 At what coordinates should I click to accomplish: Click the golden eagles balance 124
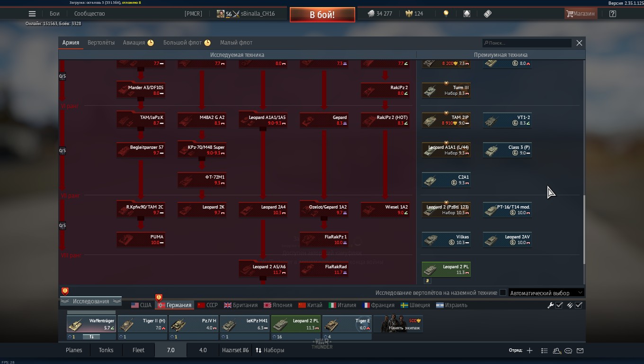pyautogui.click(x=414, y=14)
